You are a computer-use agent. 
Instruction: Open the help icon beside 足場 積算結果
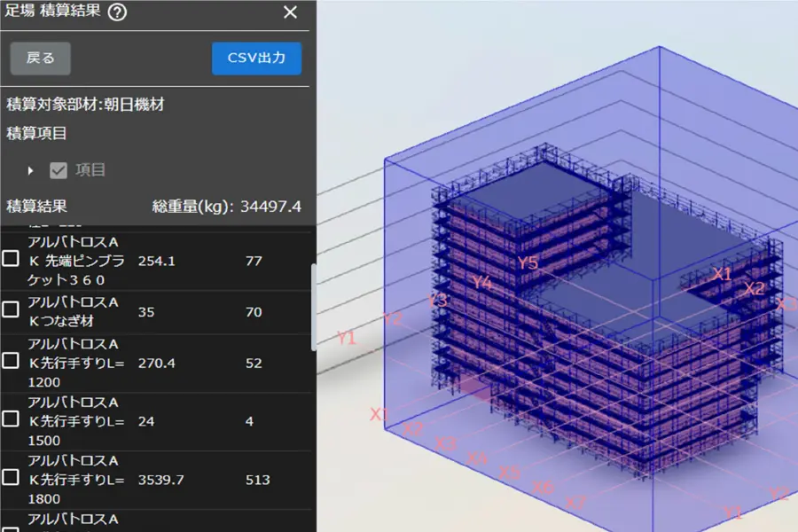pyautogui.click(x=116, y=12)
